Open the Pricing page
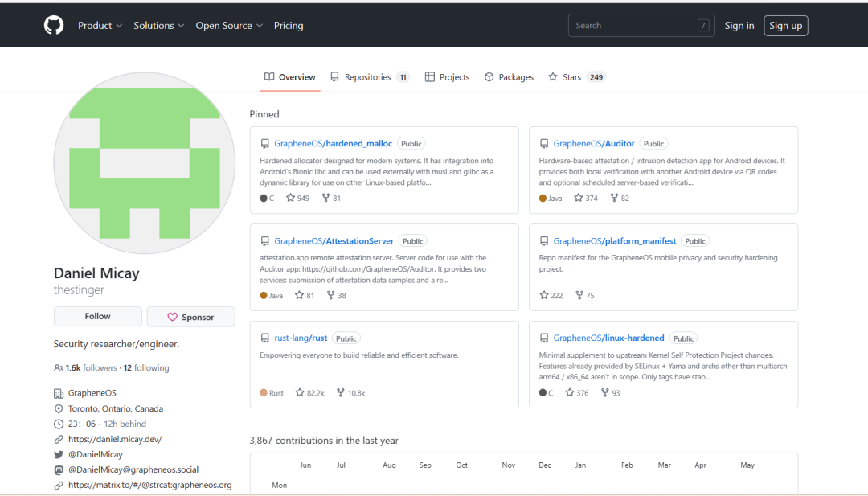 click(289, 26)
